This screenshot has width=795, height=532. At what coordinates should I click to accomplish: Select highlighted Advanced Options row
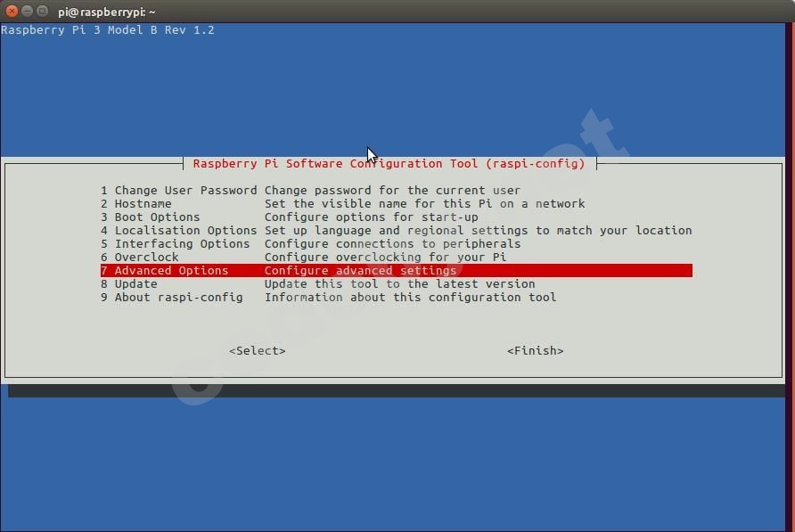tap(396, 270)
